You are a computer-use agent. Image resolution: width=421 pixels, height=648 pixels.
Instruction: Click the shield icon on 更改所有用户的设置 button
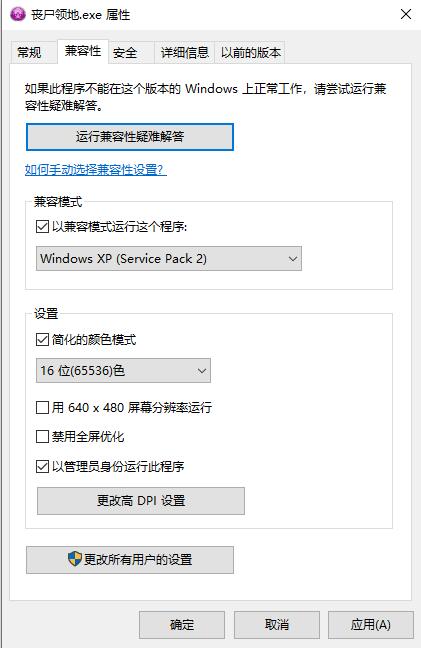[x=75, y=559]
